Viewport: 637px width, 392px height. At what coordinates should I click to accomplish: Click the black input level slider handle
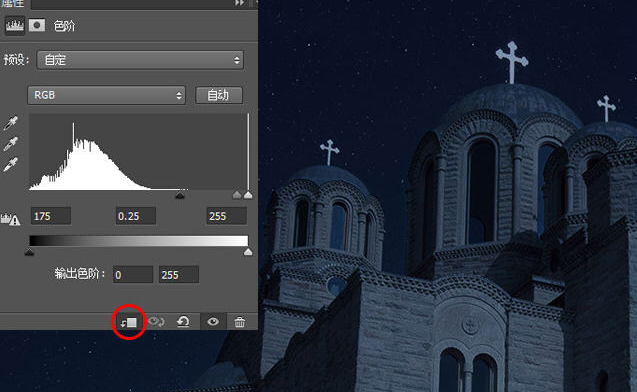(180, 195)
